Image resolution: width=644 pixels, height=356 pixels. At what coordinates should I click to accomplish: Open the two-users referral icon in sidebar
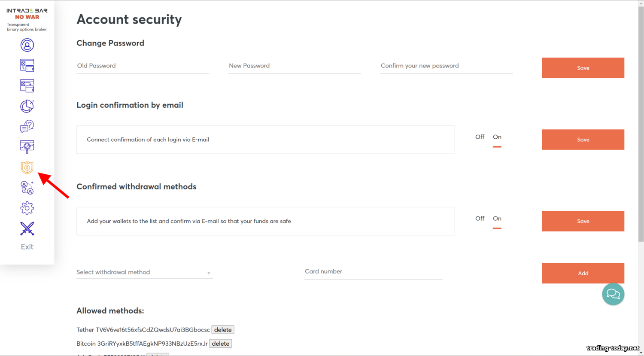(27, 188)
